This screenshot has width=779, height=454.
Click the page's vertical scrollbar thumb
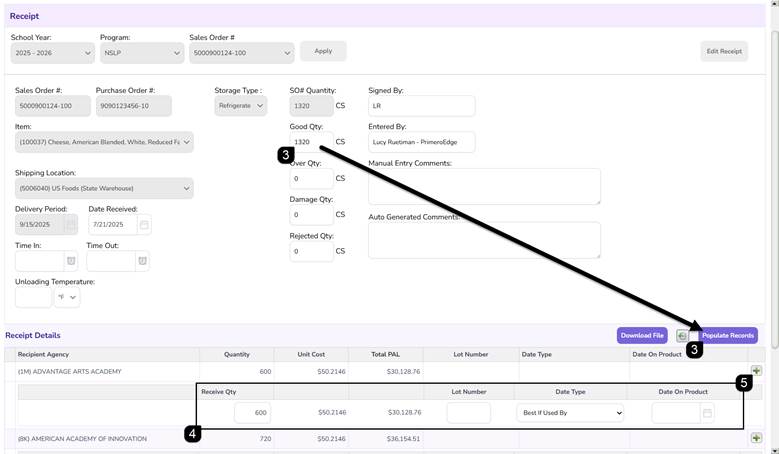775,189
